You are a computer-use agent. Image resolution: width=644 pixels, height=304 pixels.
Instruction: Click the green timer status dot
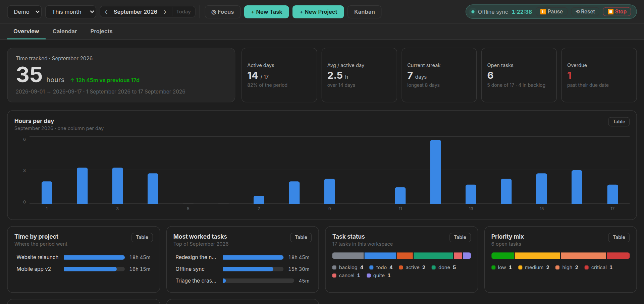473,12
